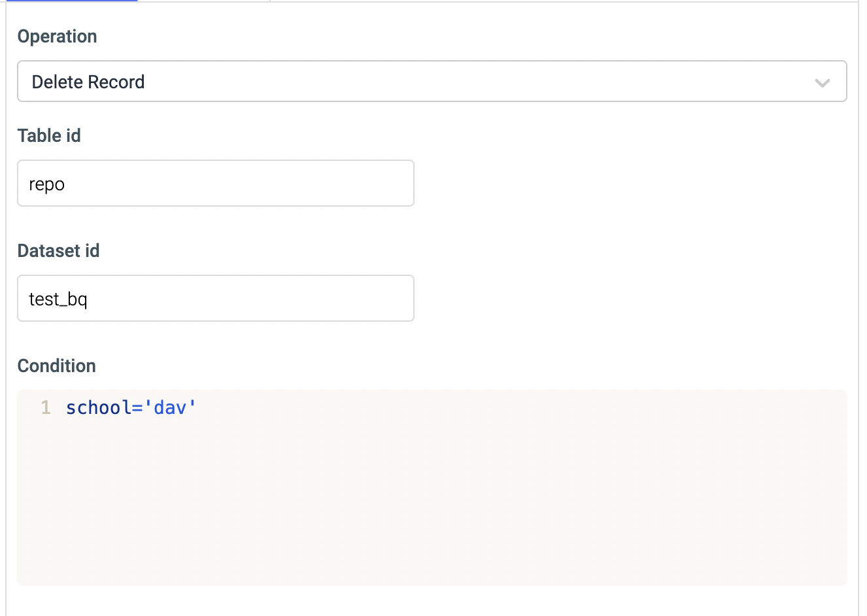Click the 'test_bq' text in Dataset id

(x=58, y=299)
